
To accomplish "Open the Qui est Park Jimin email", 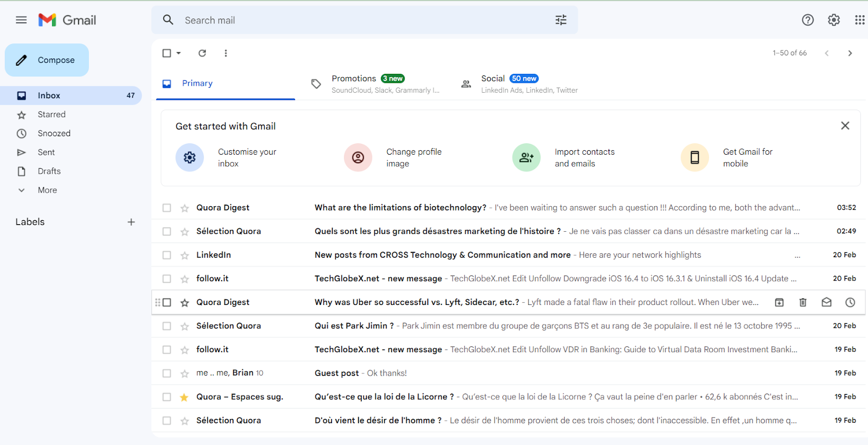I will click(x=509, y=326).
